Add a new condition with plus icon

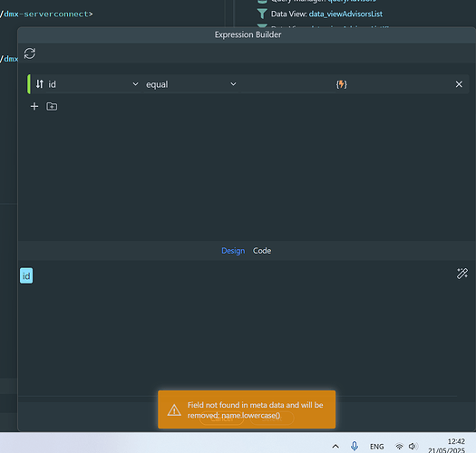(x=34, y=107)
